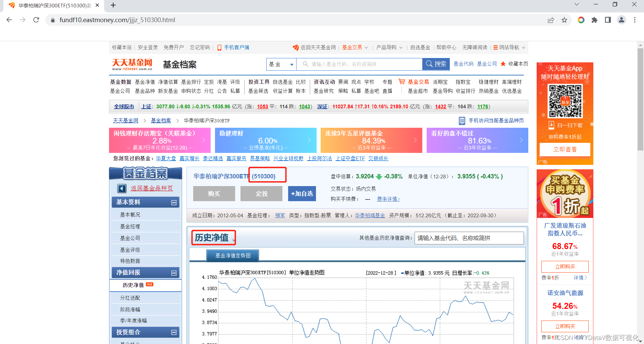Click 返回基金品种页 link
Image resolution: width=644 pixels, height=344 pixels.
coord(152,188)
